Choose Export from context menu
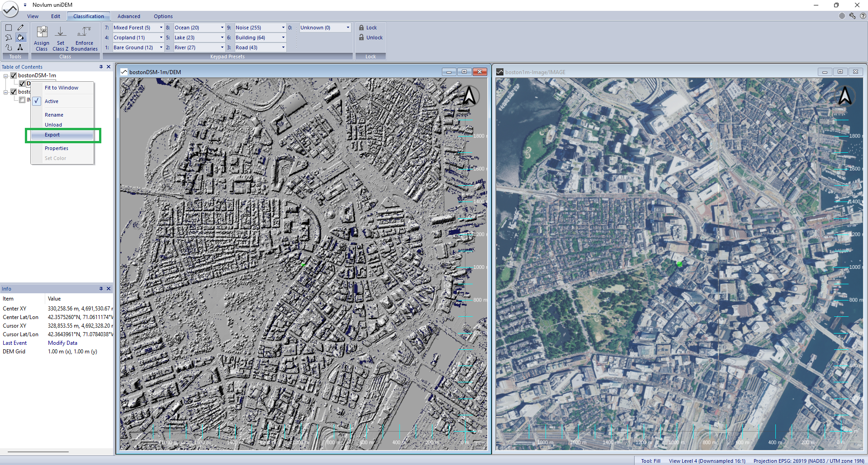The image size is (868, 465). 62,135
